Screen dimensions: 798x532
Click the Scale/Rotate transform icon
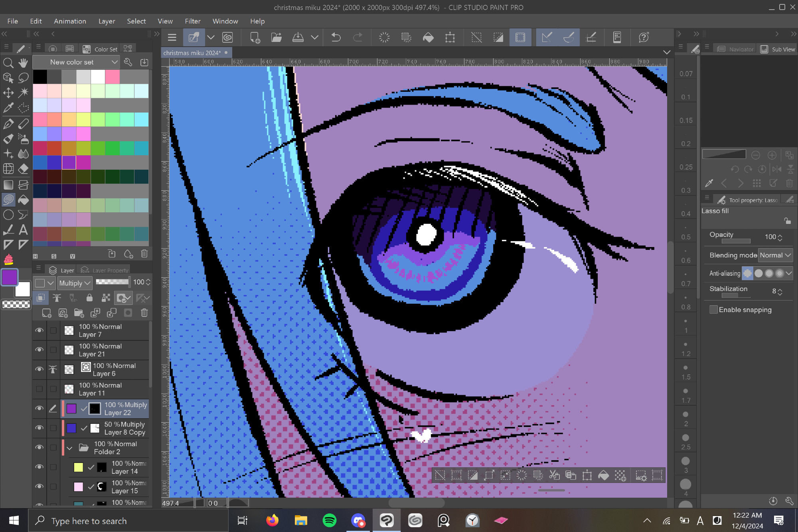pos(450,38)
